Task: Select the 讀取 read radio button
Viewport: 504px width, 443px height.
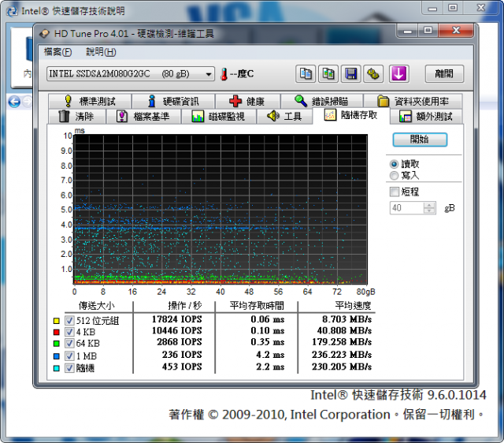Action: pos(394,164)
